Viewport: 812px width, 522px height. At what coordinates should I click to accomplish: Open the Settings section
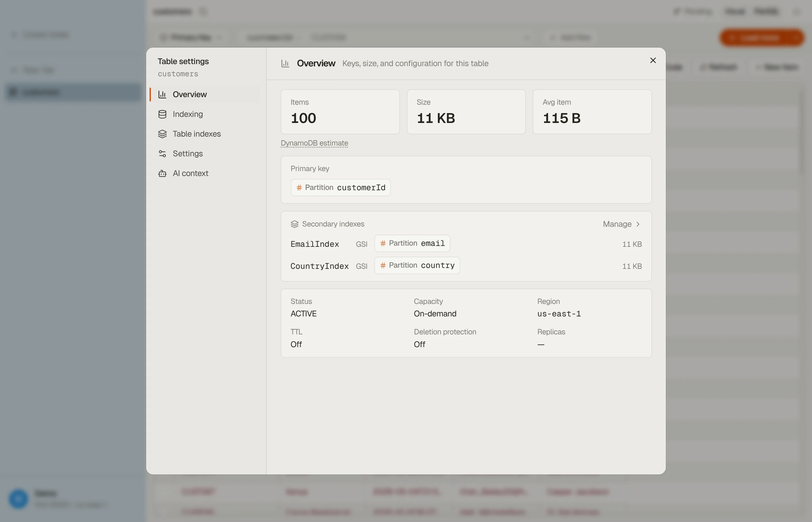coord(205,153)
